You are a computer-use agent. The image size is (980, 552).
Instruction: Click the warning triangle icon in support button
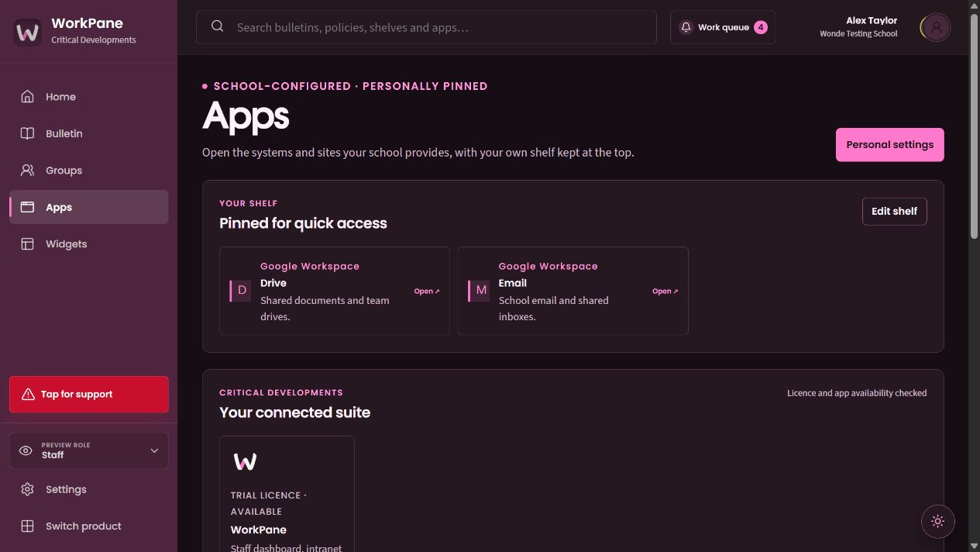[x=28, y=394]
